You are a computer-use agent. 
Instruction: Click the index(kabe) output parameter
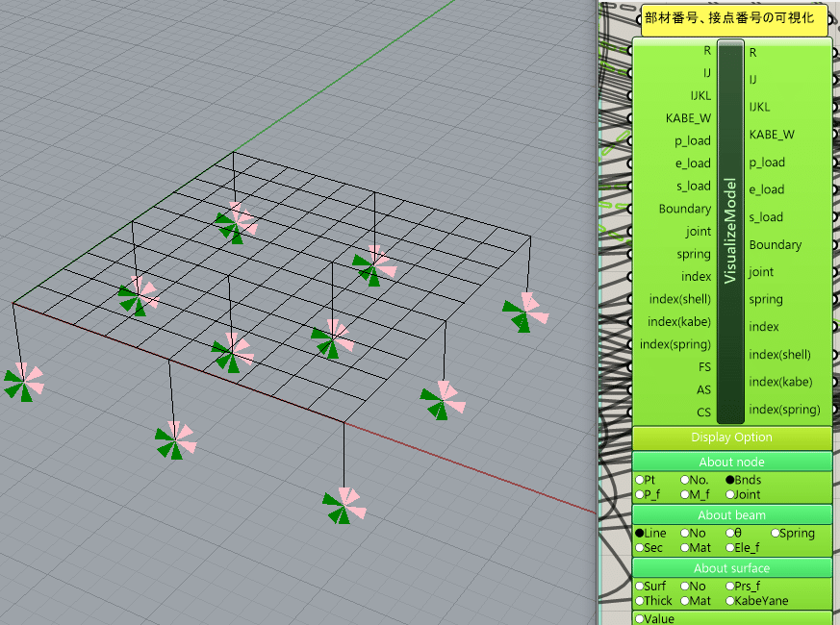(x=781, y=382)
